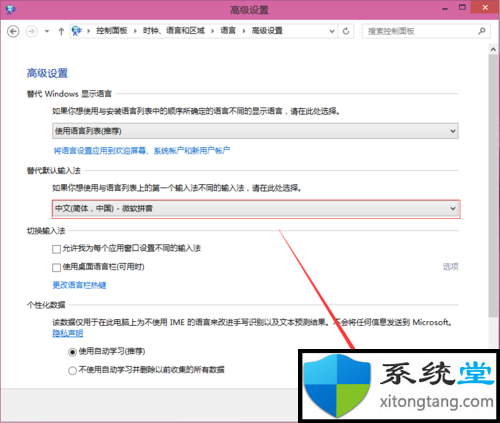Screen dimensions: 500x423
Task: Open the address bar history dropdown
Action: 332,31
